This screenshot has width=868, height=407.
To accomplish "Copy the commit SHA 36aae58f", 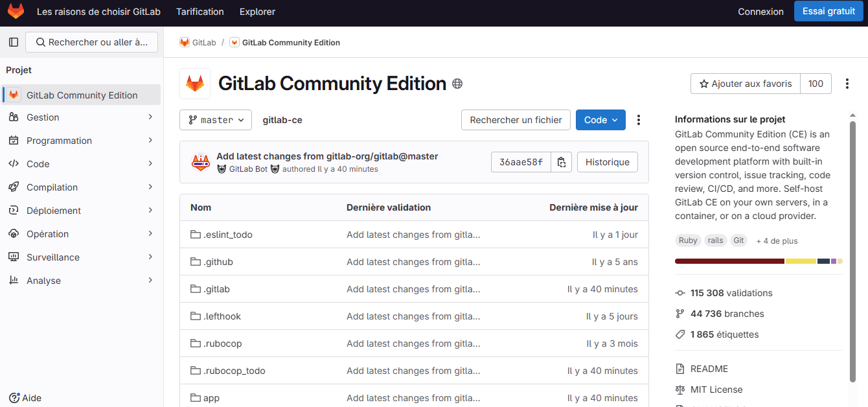I will click(561, 162).
